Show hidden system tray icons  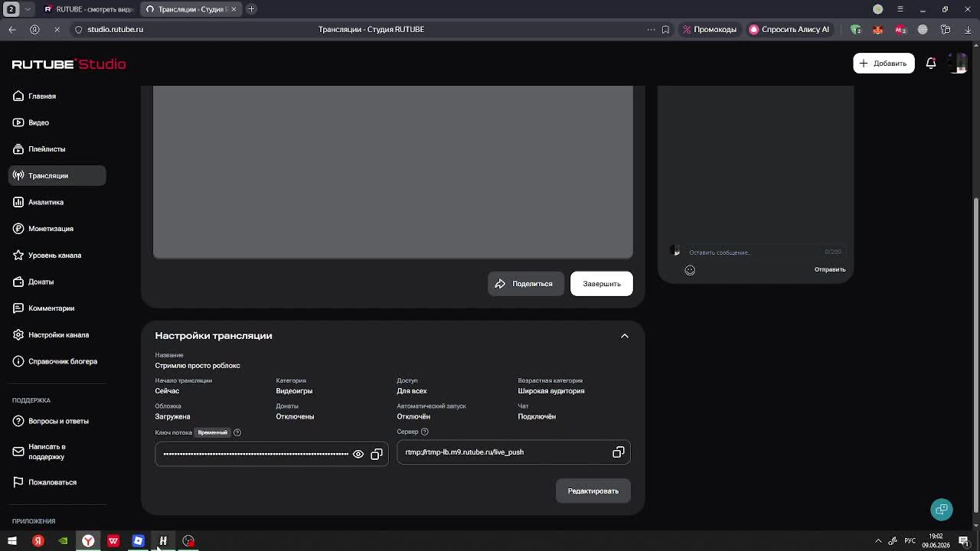click(878, 541)
